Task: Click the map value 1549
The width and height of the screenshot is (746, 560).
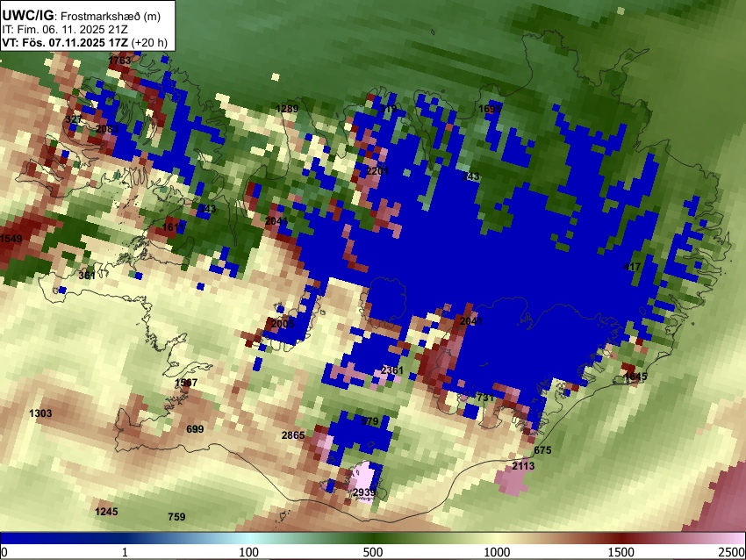Action: [11, 239]
